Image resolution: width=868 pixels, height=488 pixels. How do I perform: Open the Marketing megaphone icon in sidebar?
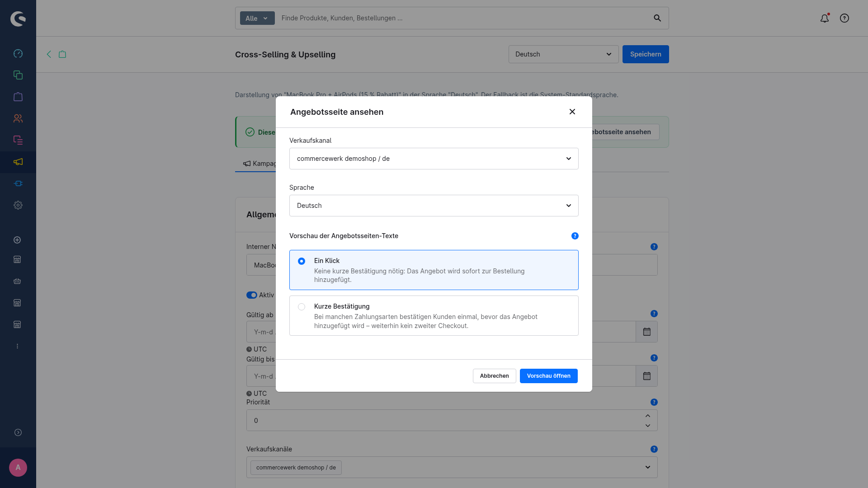[18, 162]
